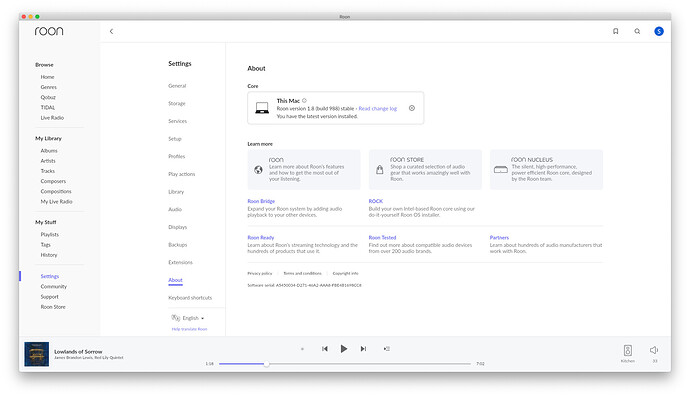Viewport: 690px width, 396px height.
Task: Click the info icon next to This Mac
Action: 304,100
